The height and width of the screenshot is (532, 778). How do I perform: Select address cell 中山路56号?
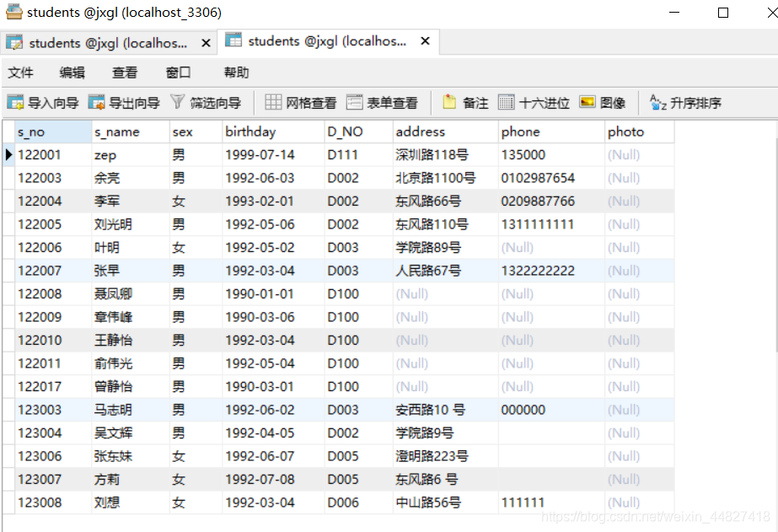(x=446, y=502)
